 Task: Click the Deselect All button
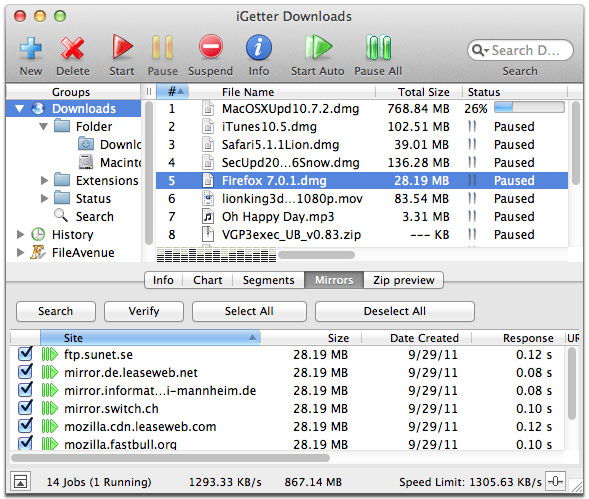click(395, 311)
